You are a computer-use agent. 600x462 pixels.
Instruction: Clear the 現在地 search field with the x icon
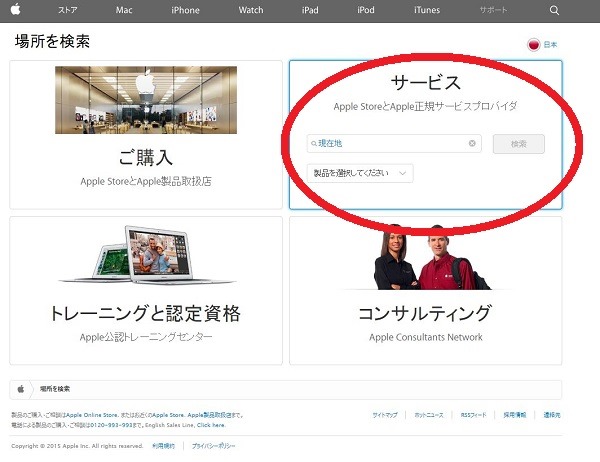[472, 143]
